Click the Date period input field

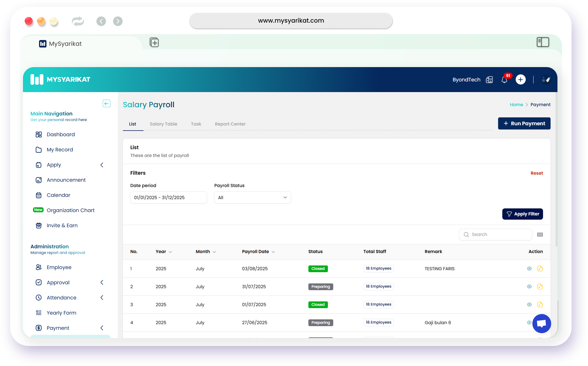pyautogui.click(x=168, y=198)
